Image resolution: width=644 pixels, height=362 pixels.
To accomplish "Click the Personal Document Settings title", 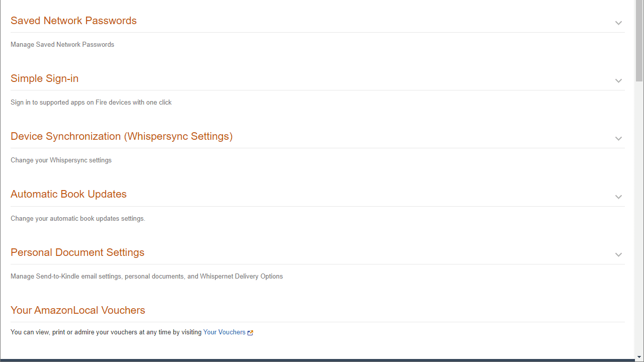I will [x=77, y=252].
